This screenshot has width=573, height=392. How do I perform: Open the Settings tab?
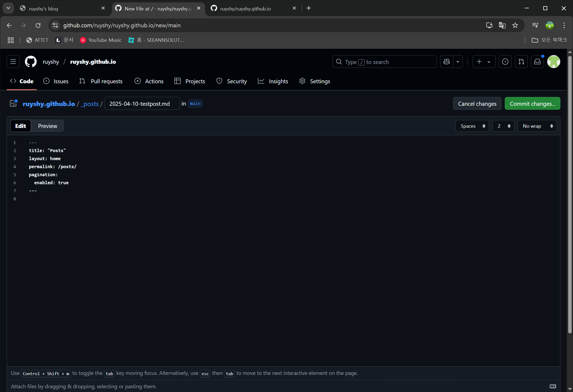pyautogui.click(x=320, y=81)
